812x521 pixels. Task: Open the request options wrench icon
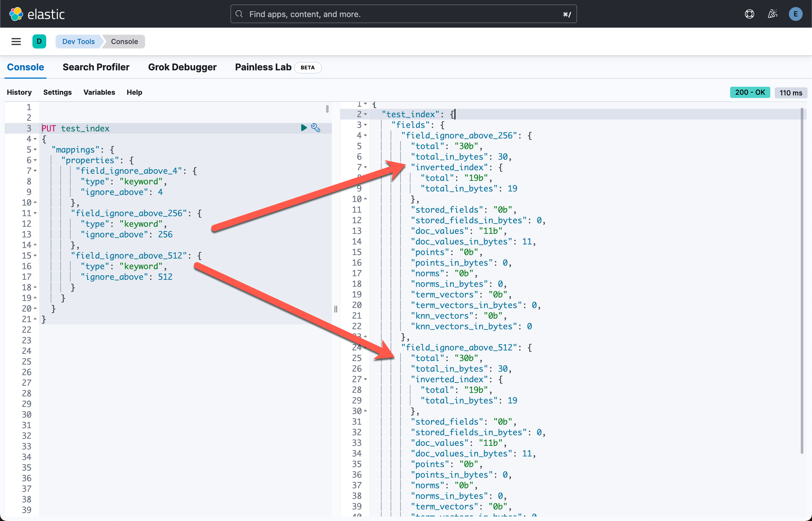pos(316,128)
